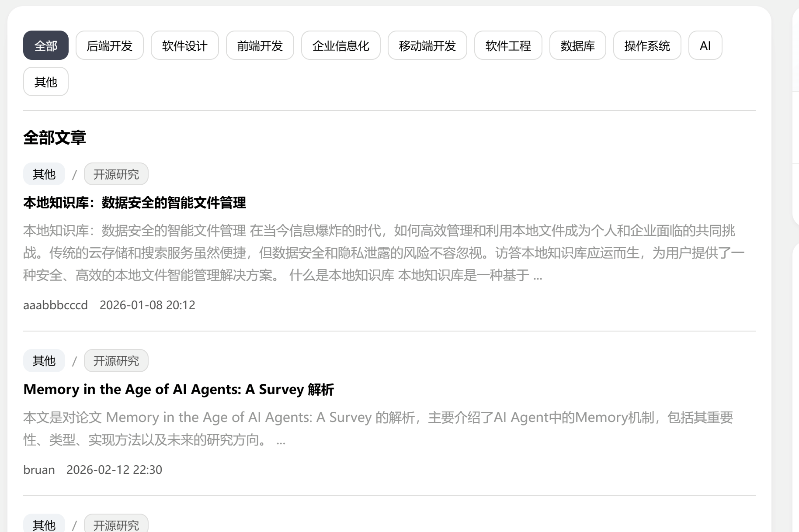
Task: Click the date 2026-02-12 22:30
Action: (114, 470)
